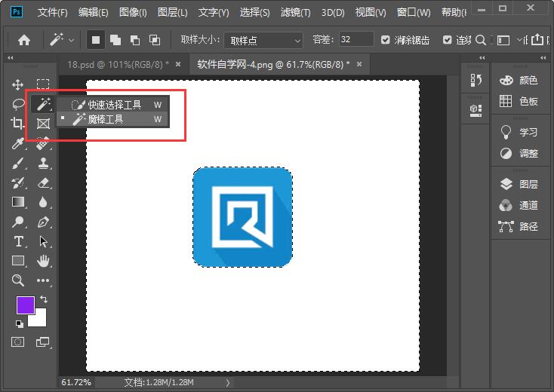Open the 3D panel icon
Viewport: 554px width, 392px height.
476,110
